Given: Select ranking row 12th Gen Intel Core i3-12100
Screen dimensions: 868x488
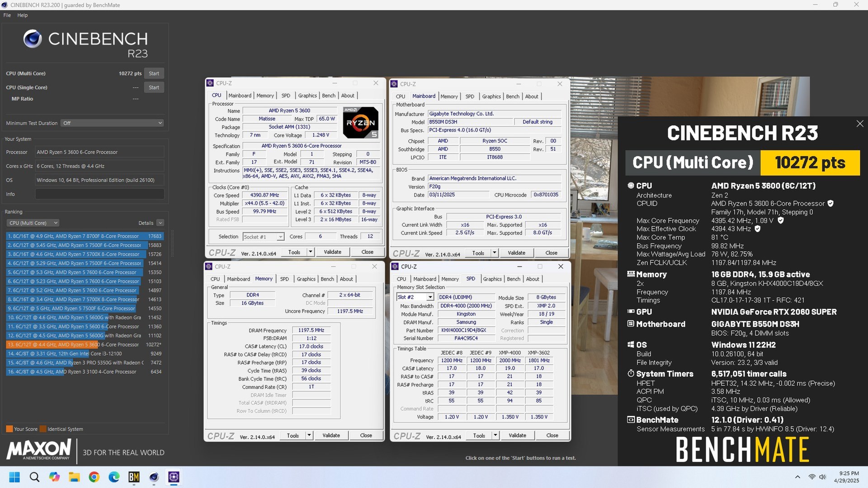Looking at the screenshot, I should click(85, 354).
